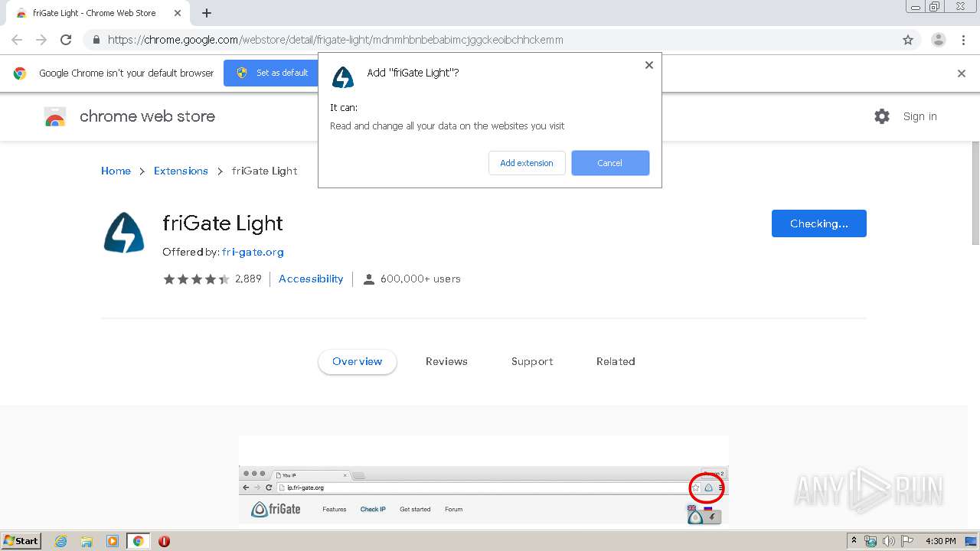Switch to the Overview tab
This screenshot has height=551, width=980.
click(358, 361)
